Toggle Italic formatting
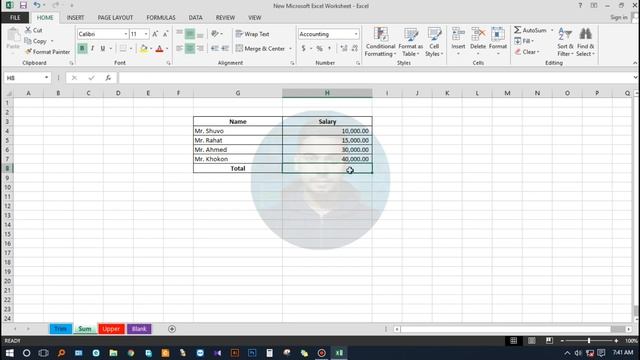Viewport: 640px width, 360px height. pyautogui.click(x=93, y=49)
